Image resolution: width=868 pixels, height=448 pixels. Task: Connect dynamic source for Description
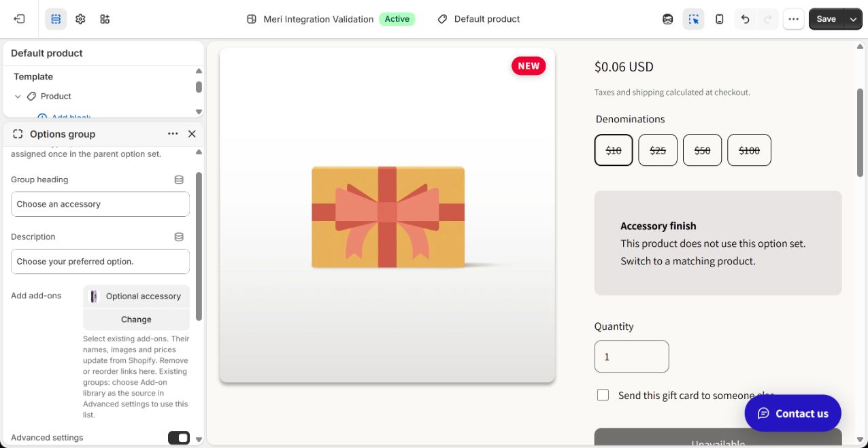179,237
